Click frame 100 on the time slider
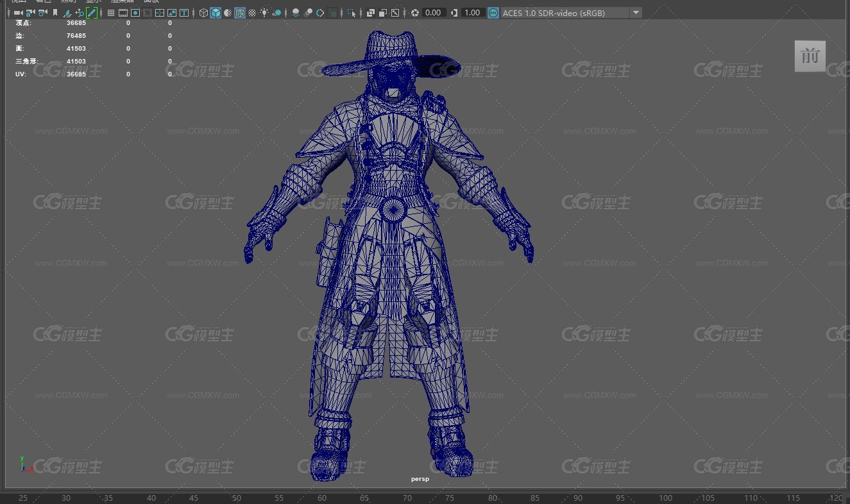The height and width of the screenshot is (504, 850). [x=665, y=498]
